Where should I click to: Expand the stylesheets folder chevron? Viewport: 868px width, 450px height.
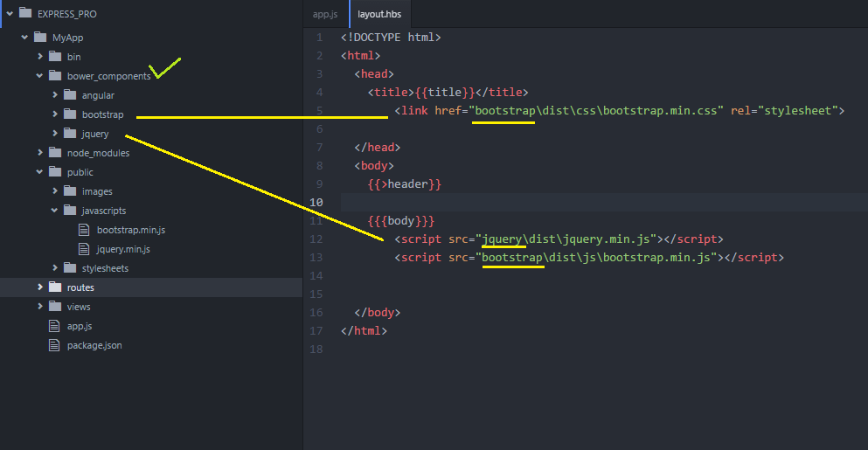(55, 268)
